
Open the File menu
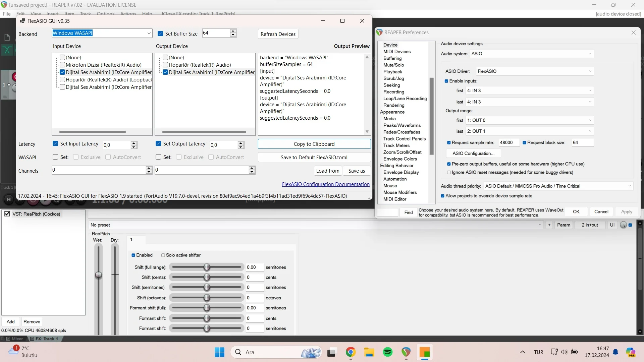click(7, 14)
